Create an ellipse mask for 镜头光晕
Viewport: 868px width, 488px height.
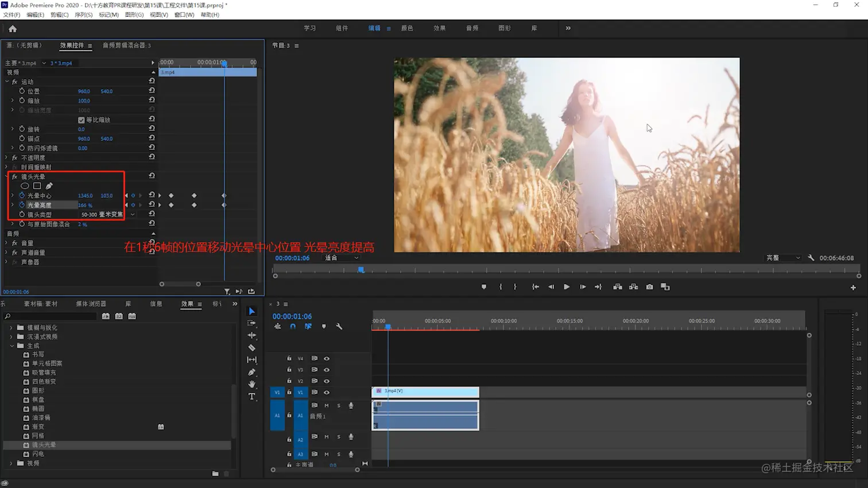click(x=25, y=186)
